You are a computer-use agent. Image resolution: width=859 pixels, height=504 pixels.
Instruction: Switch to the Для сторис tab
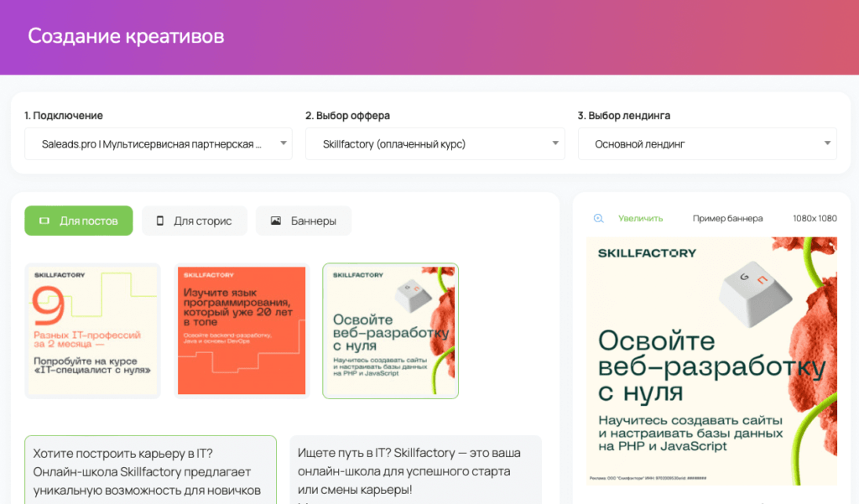pos(195,221)
